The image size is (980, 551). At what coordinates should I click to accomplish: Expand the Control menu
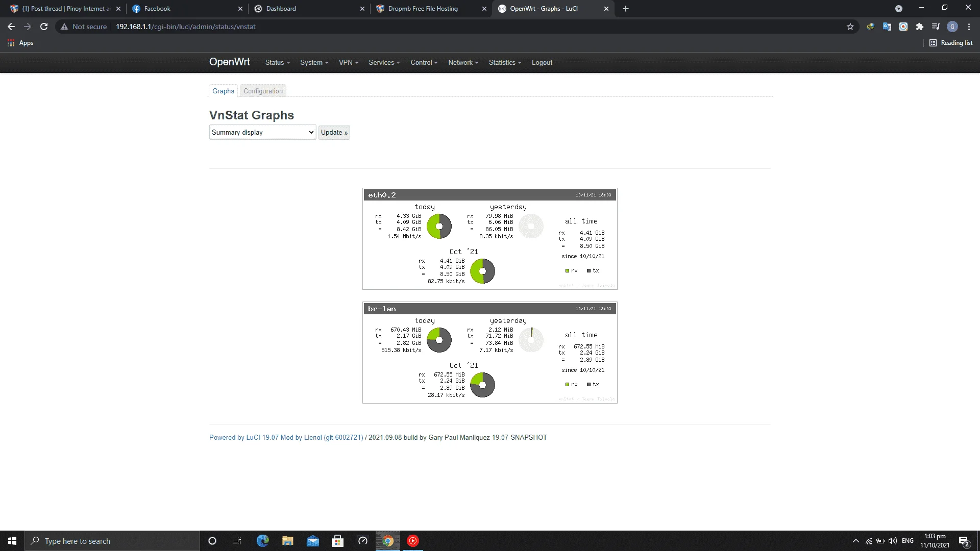[x=424, y=62]
